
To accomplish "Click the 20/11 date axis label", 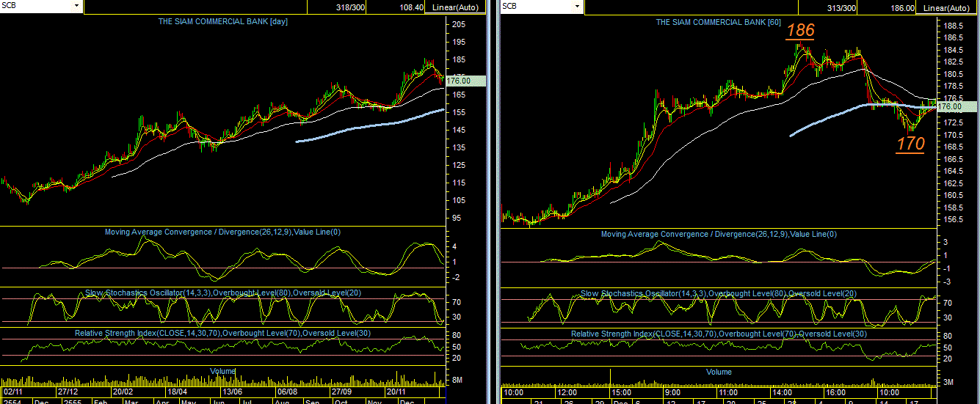I will [397, 392].
